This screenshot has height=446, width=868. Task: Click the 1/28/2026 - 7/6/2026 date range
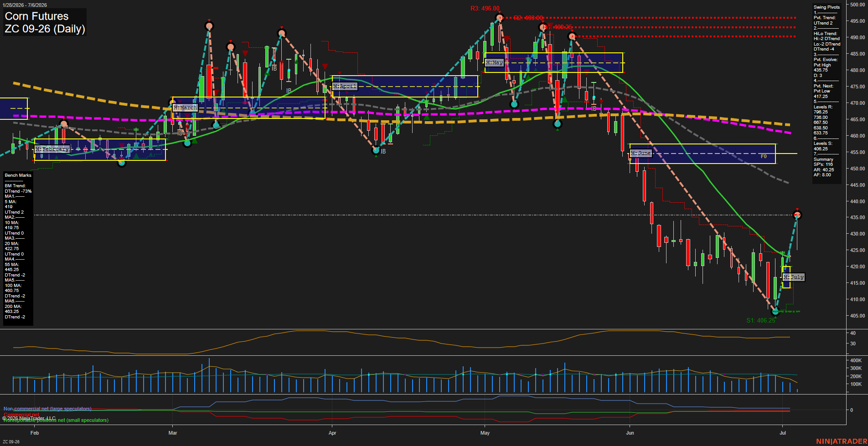coord(24,5)
